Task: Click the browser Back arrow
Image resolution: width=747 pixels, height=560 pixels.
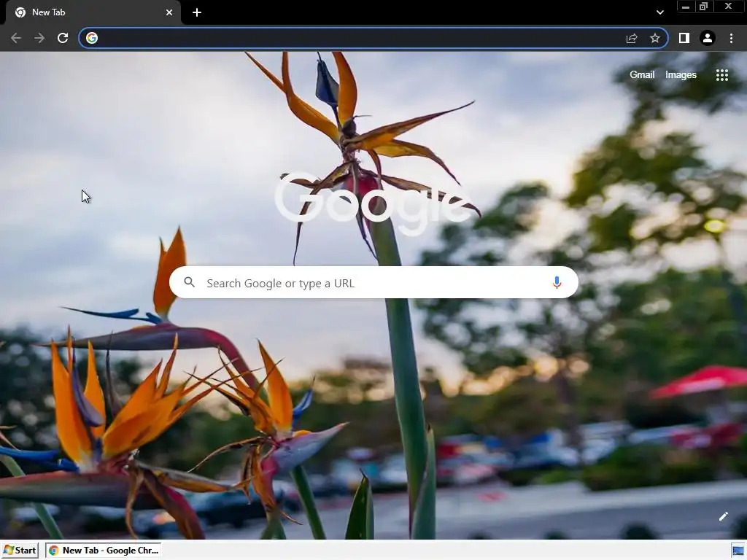Action: 16,38
